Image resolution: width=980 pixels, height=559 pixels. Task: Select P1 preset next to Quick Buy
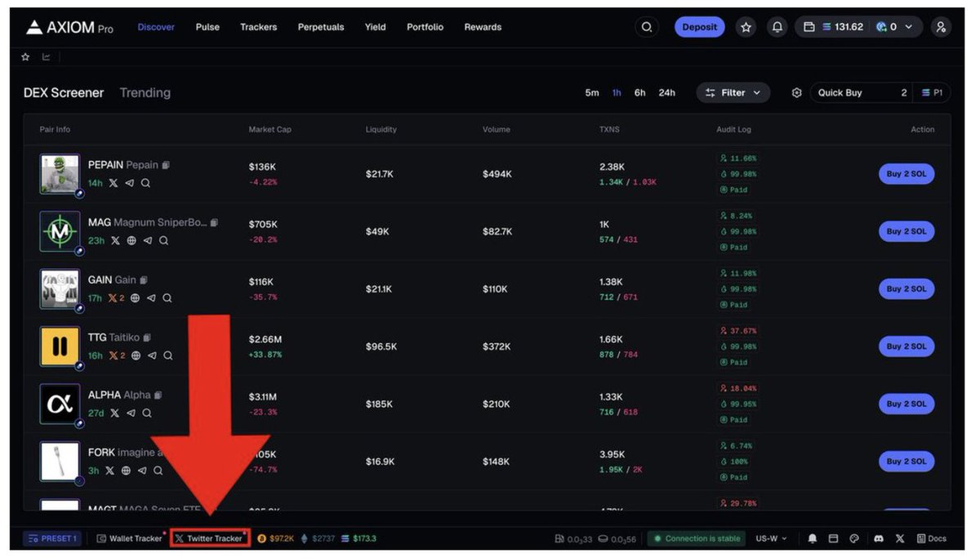(x=932, y=93)
